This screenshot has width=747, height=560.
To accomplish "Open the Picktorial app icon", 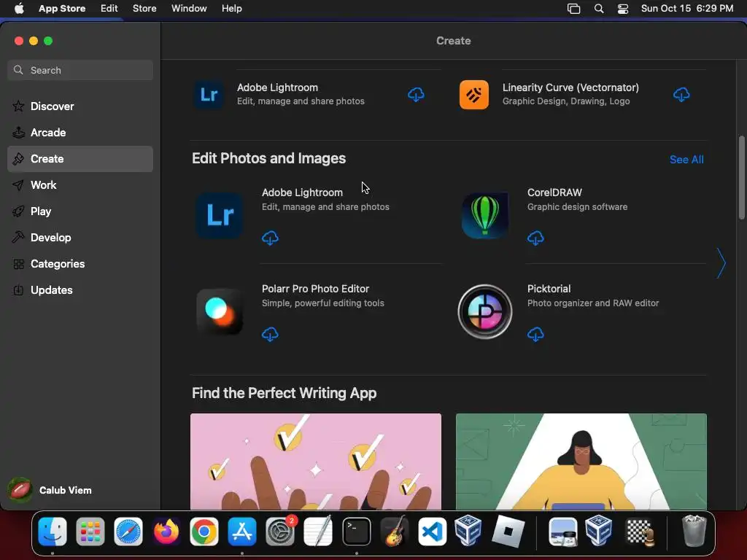I will pos(485,311).
